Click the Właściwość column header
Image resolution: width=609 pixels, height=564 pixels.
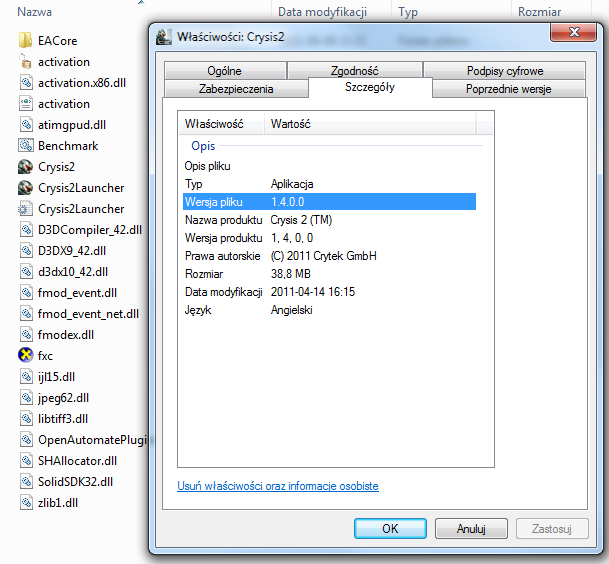pos(221,124)
